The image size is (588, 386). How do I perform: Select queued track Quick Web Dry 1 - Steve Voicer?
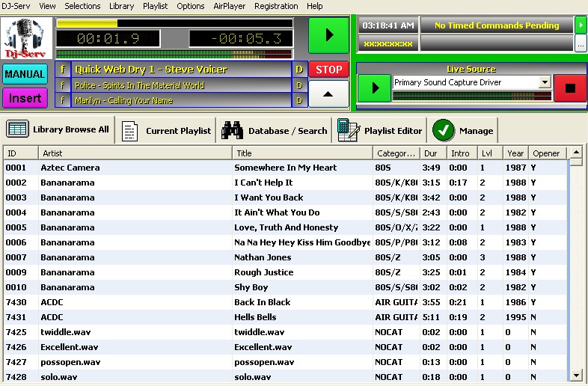[181, 70]
